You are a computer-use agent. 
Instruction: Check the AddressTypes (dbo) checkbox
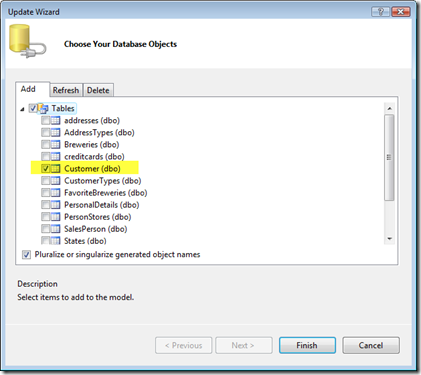46,132
